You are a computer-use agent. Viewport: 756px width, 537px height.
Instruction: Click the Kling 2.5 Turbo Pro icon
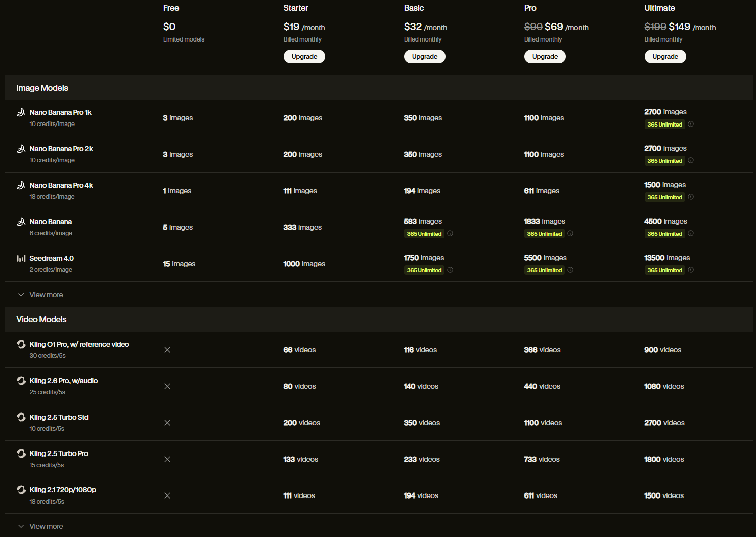pos(21,453)
